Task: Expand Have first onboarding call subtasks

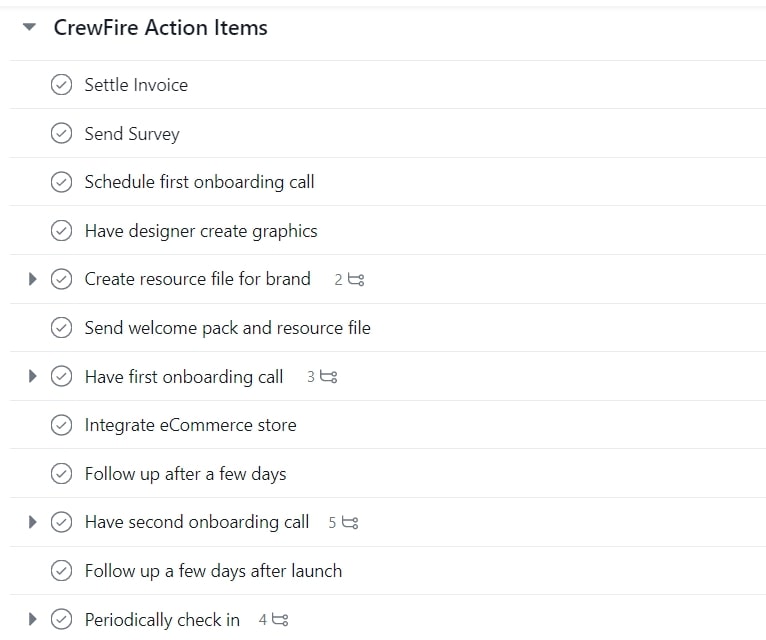Action: tap(32, 376)
